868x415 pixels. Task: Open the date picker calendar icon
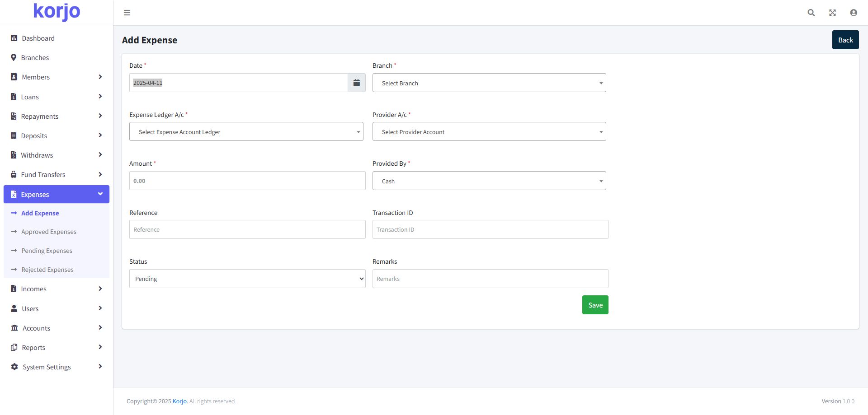coord(356,83)
